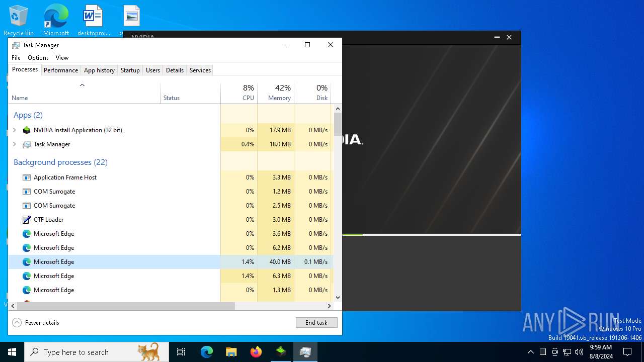644x362 pixels.
Task: Switch to the Startup tab
Action: [130, 70]
